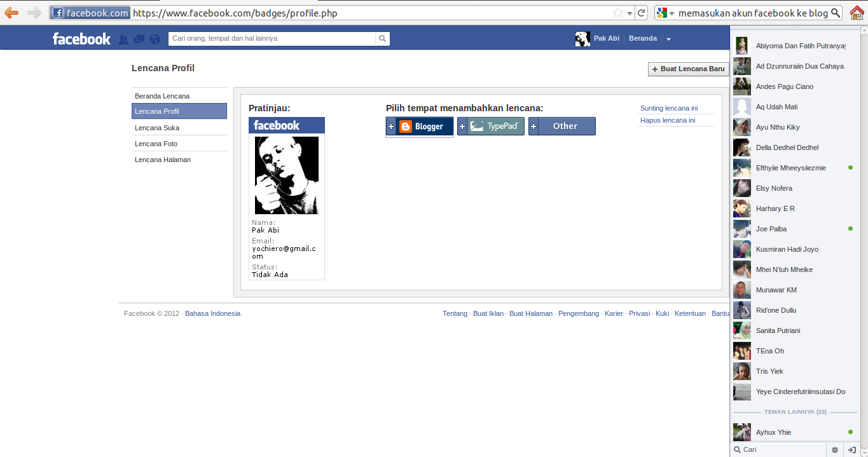This screenshot has height=457, width=868.
Task: Open notifications globe icon
Action: pyautogui.click(x=156, y=39)
